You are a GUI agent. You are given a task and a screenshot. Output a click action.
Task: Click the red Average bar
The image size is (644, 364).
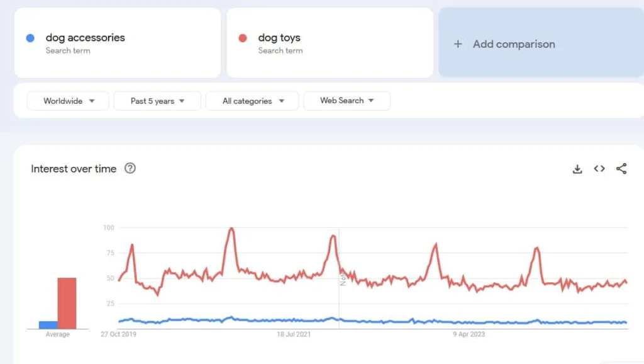tap(67, 303)
